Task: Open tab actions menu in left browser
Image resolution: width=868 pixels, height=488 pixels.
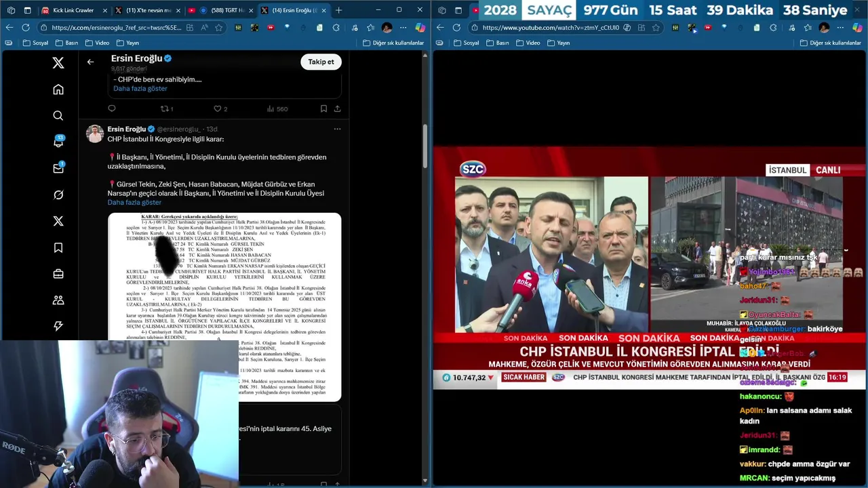Action: [x=27, y=10]
